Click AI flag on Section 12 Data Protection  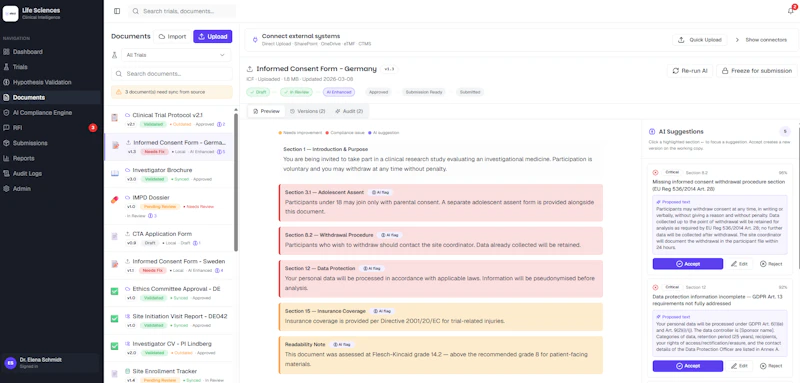(371, 268)
